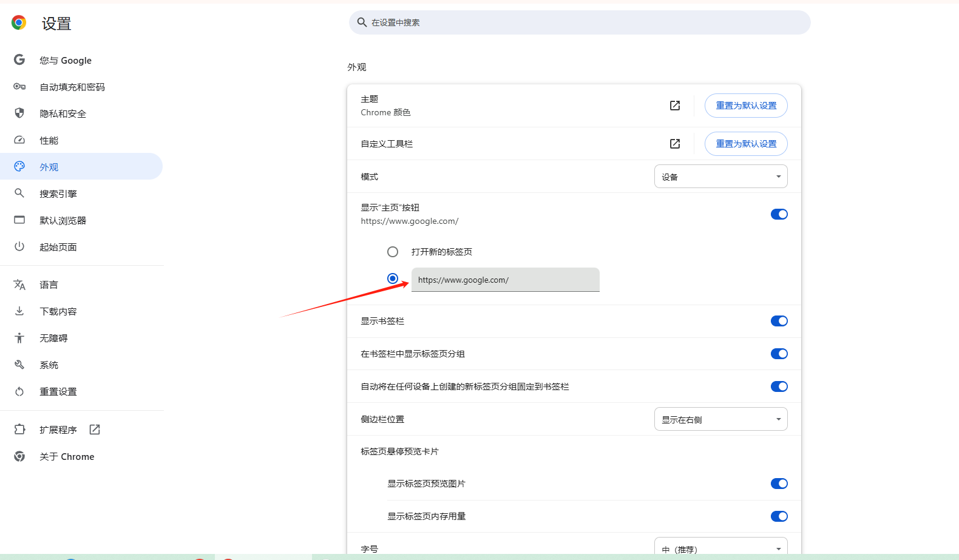Image resolution: width=959 pixels, height=560 pixels.
Task: Click the search magnifier icon in settings search
Action: [362, 22]
